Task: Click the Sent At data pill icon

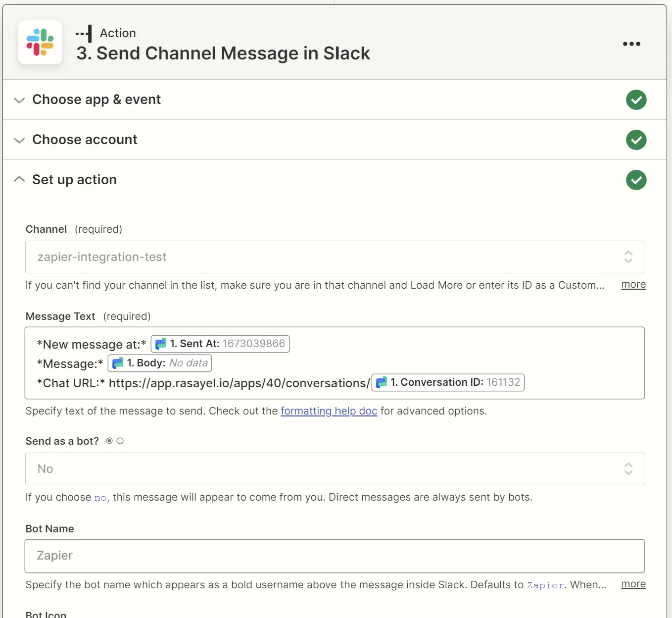Action: click(160, 343)
